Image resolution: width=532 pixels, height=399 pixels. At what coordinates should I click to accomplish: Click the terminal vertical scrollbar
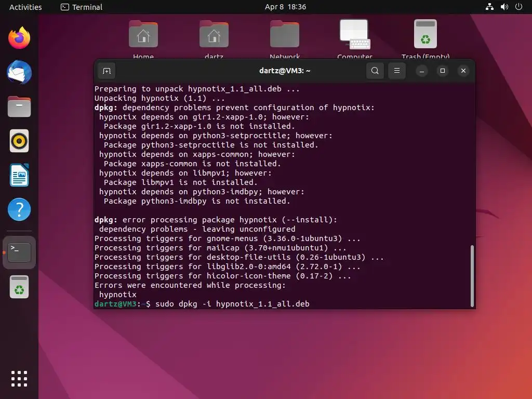[472, 276]
